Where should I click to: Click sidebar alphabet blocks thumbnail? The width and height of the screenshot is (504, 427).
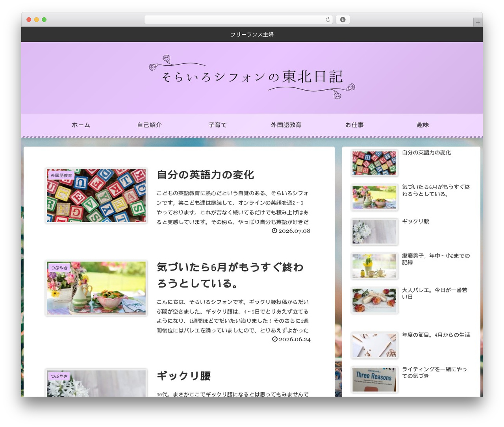point(374,163)
